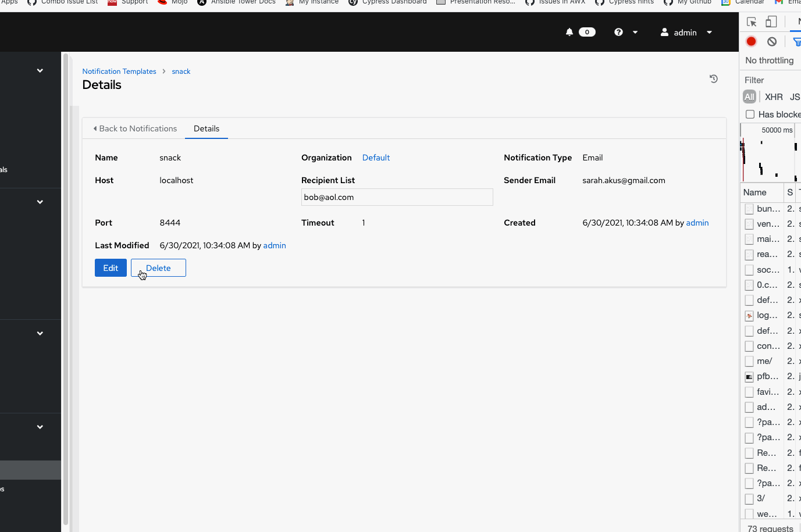Open the No throttling dropdown

coord(770,60)
